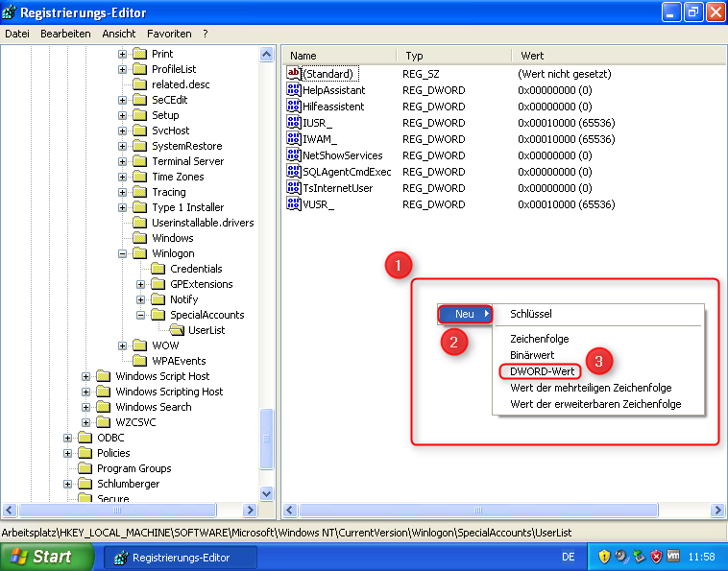Click the IUSR_ DWORD value icon
The image size is (728, 571).
click(294, 123)
